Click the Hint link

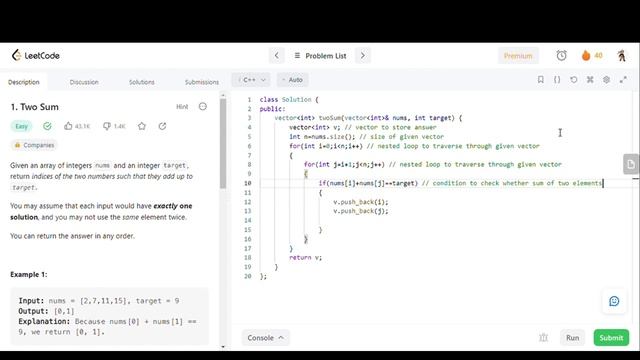[182, 107]
